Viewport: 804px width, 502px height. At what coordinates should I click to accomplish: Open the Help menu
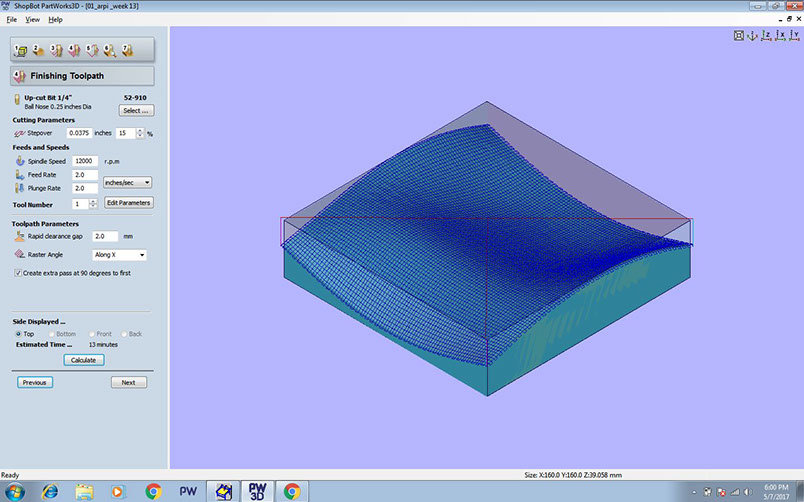pyautogui.click(x=55, y=19)
